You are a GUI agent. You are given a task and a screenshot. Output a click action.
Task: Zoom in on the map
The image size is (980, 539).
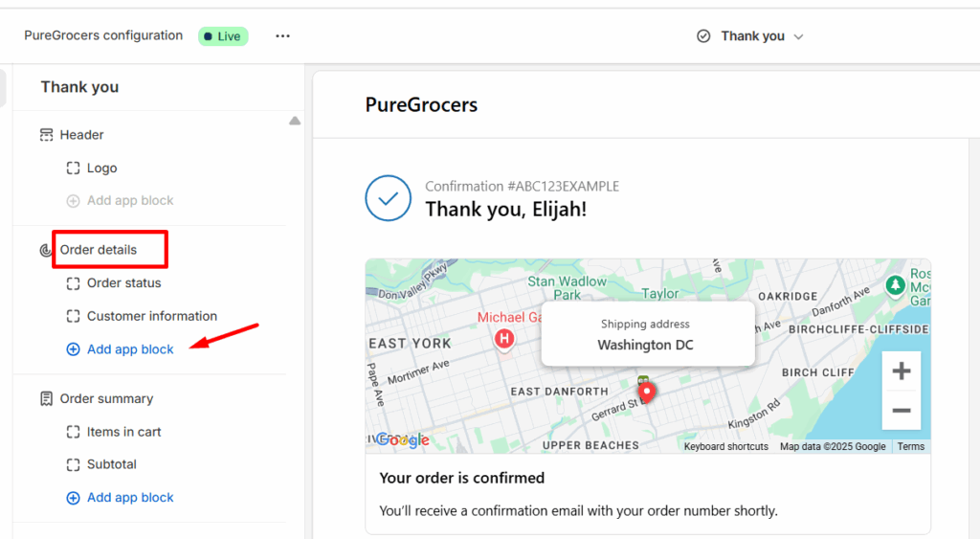click(901, 371)
